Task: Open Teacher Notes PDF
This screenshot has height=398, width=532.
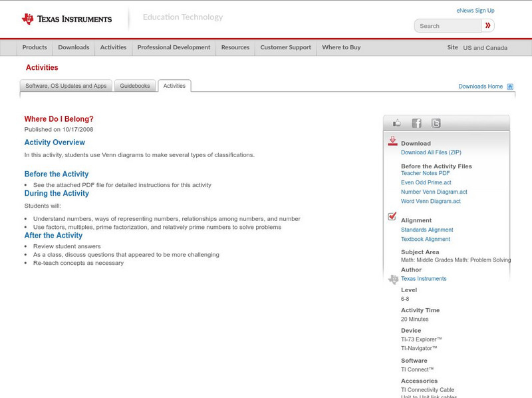Action: point(425,173)
